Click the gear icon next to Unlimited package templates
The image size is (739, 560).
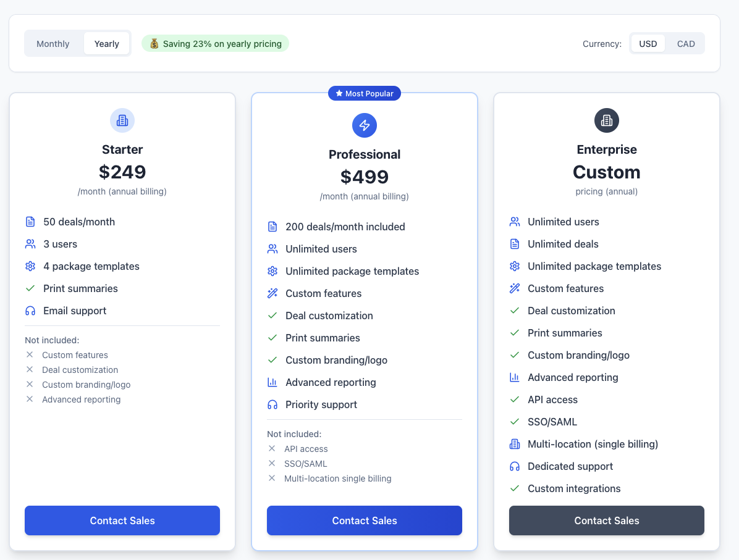coord(272,271)
